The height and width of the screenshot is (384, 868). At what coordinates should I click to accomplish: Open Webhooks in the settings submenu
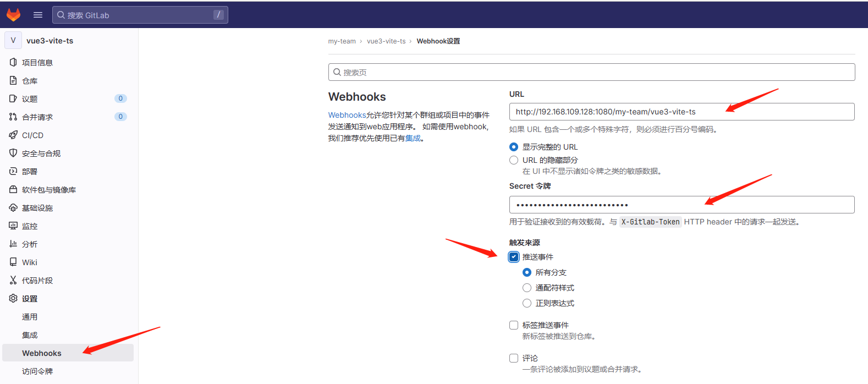[x=42, y=353]
